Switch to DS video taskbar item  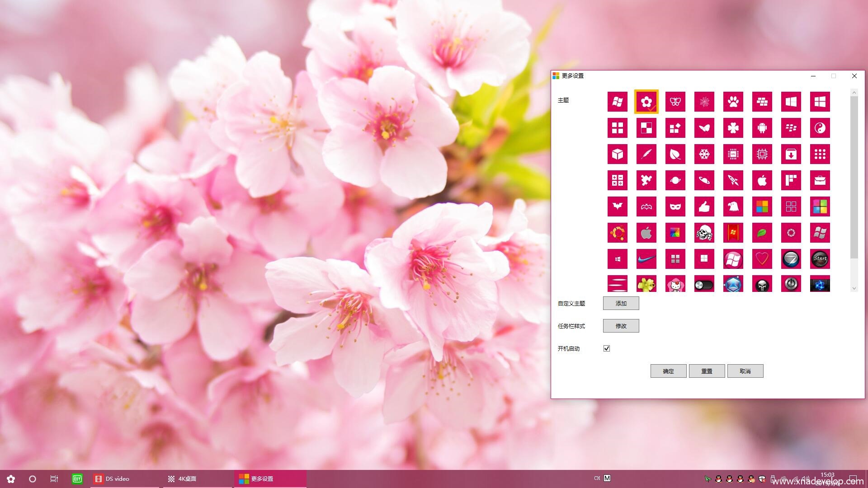pos(118,479)
